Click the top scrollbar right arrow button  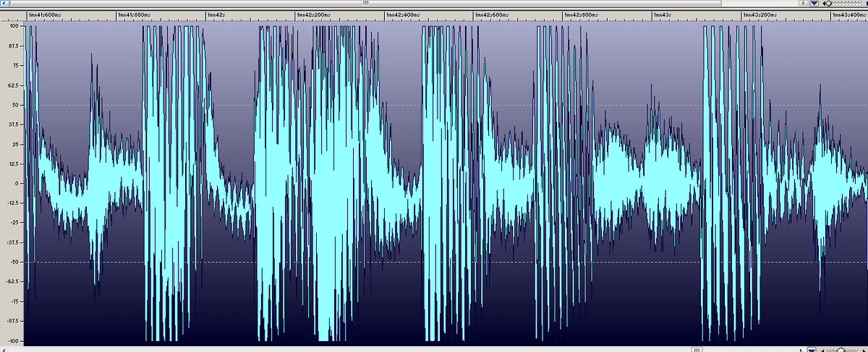(802, 4)
